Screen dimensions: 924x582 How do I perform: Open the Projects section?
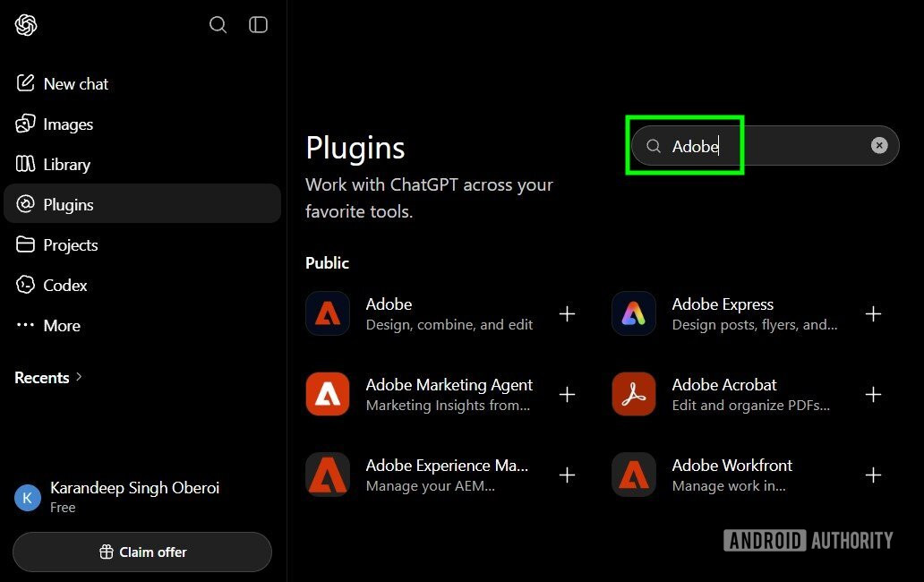click(x=142, y=244)
